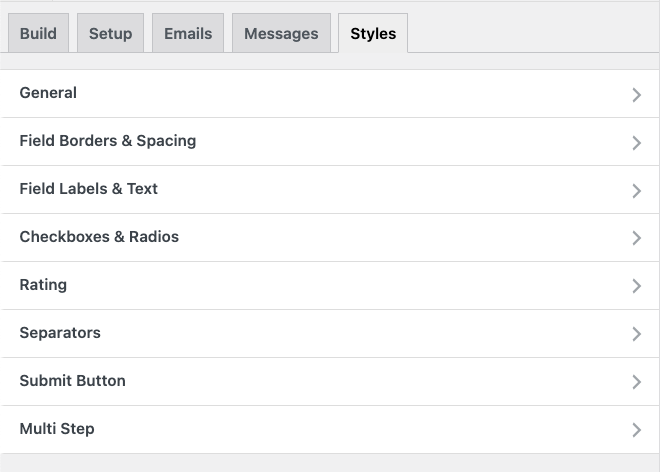The width and height of the screenshot is (663, 472).
Task: Click the Submit Button row chevron icon
Action: coord(636,382)
